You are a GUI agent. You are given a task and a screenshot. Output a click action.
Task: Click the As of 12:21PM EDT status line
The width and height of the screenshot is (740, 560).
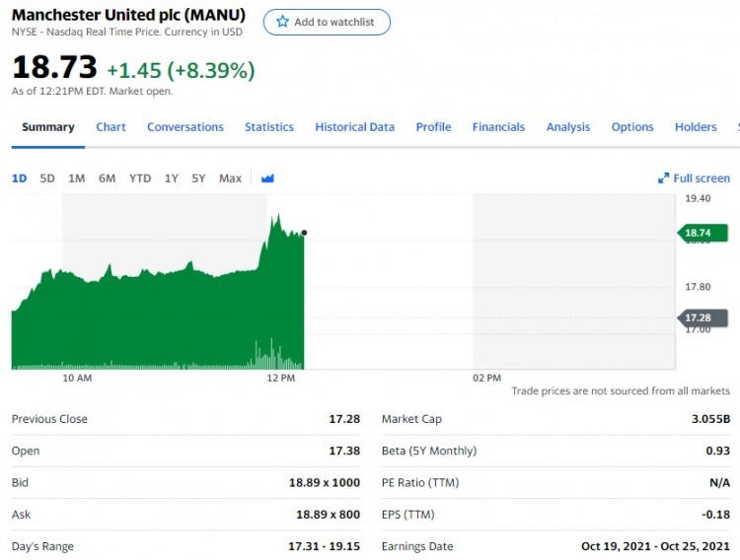(x=92, y=91)
